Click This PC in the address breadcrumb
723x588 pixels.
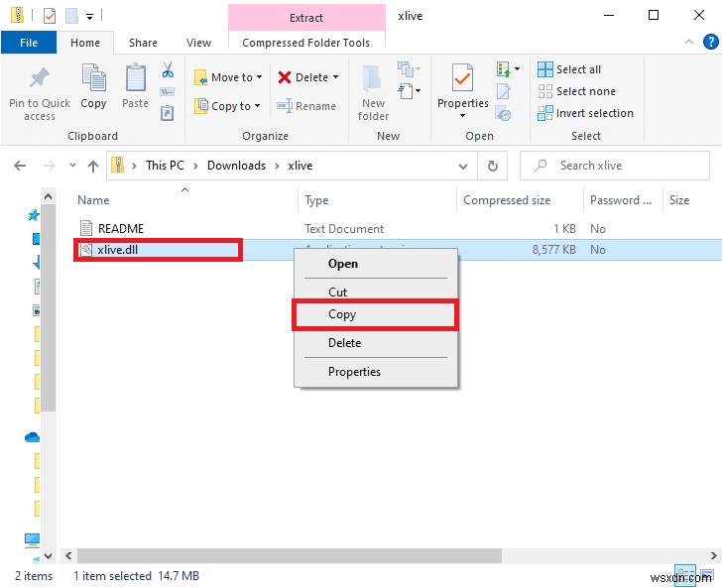165,166
